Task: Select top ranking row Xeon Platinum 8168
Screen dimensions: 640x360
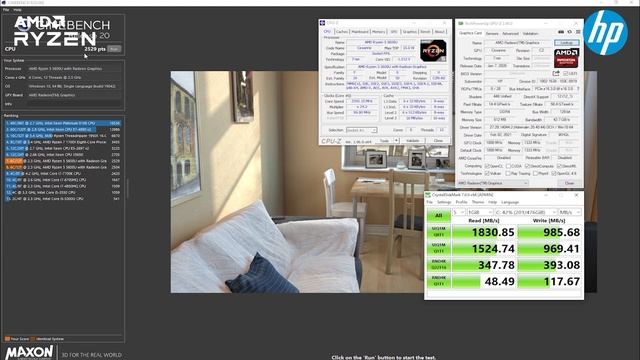Action: click(x=63, y=123)
